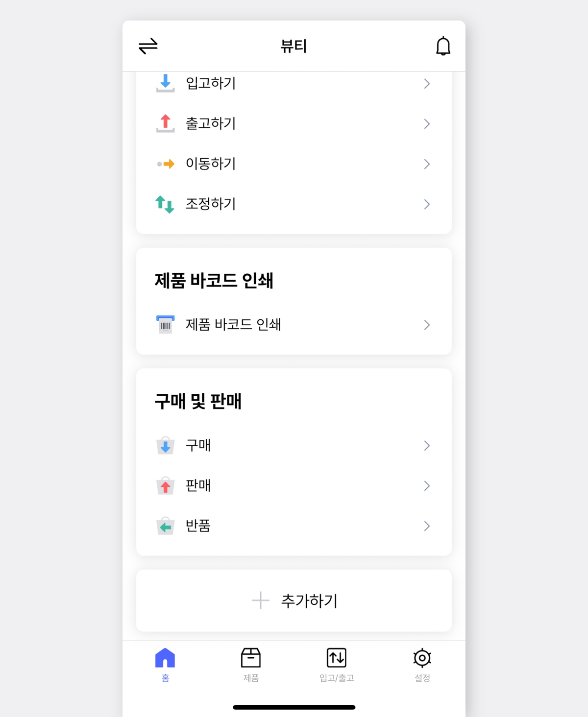588x717 pixels.
Task: Switch to the 제품 tab
Action: pyautogui.click(x=251, y=664)
